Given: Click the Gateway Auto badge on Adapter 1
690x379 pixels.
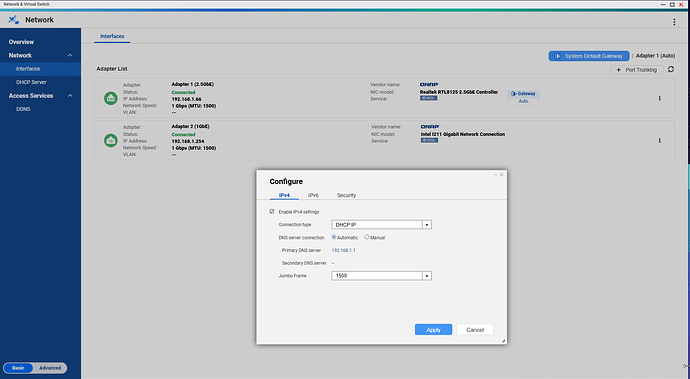Looking at the screenshot, I should (x=523, y=97).
